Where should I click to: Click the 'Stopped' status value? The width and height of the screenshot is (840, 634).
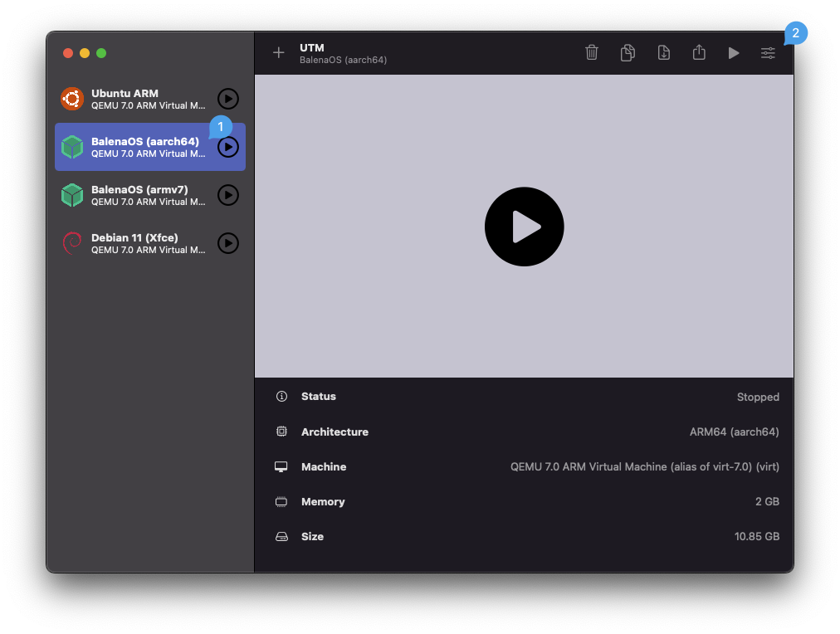pyautogui.click(x=758, y=397)
